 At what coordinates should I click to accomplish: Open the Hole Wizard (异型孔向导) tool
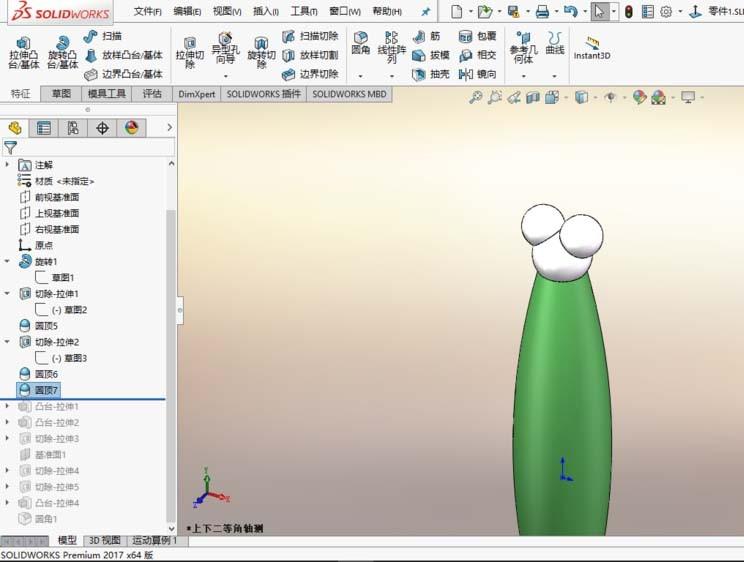click(x=225, y=48)
